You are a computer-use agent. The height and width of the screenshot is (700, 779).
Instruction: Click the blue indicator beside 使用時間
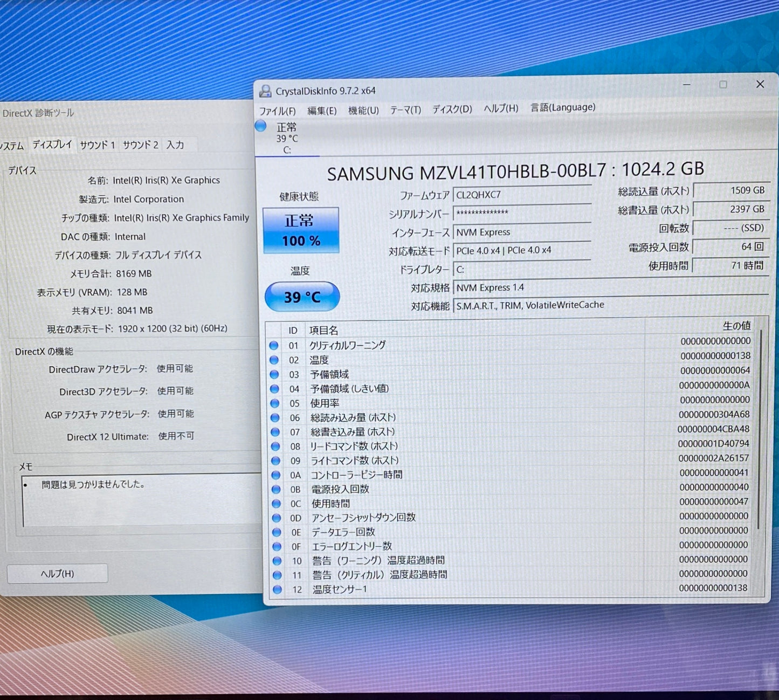(x=276, y=504)
